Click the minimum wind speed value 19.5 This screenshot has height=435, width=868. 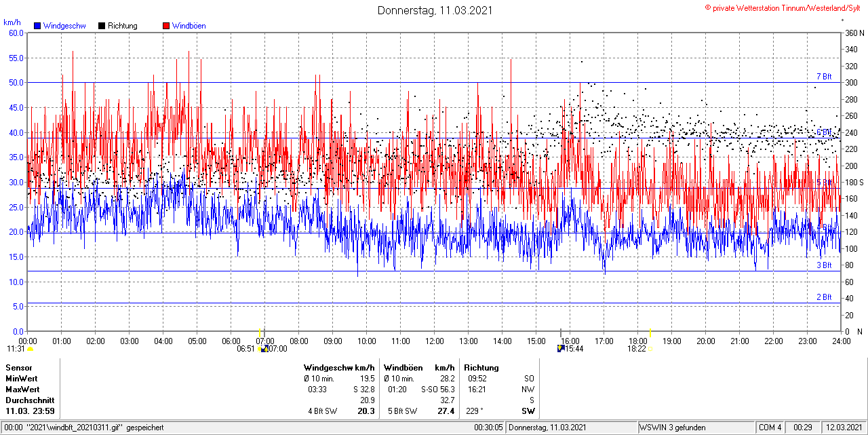[x=367, y=379]
